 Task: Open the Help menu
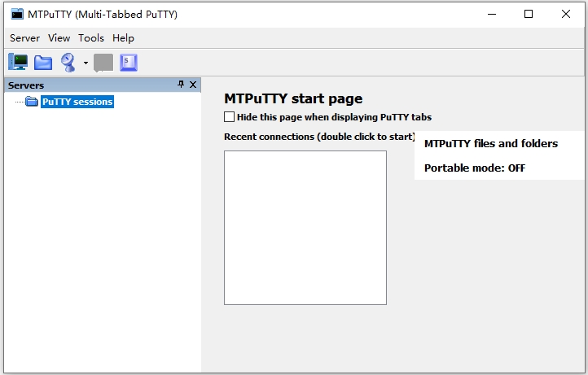[123, 38]
